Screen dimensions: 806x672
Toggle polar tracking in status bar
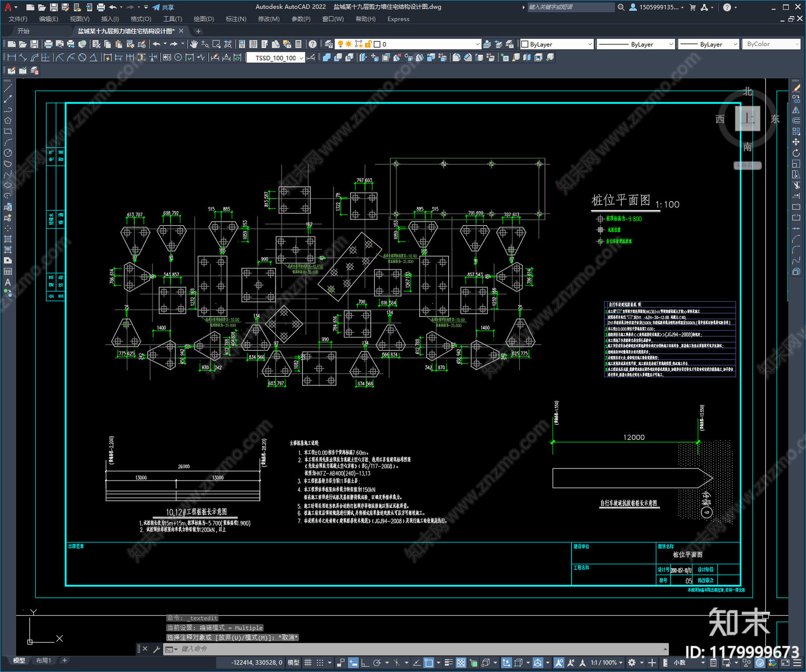click(377, 662)
